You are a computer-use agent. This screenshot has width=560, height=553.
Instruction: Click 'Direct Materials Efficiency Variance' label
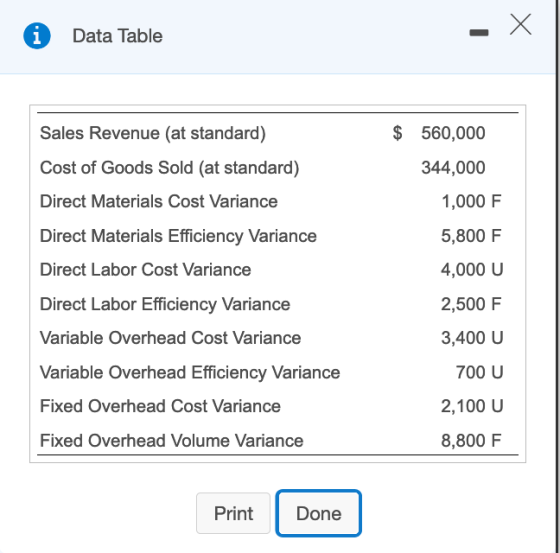click(x=178, y=236)
